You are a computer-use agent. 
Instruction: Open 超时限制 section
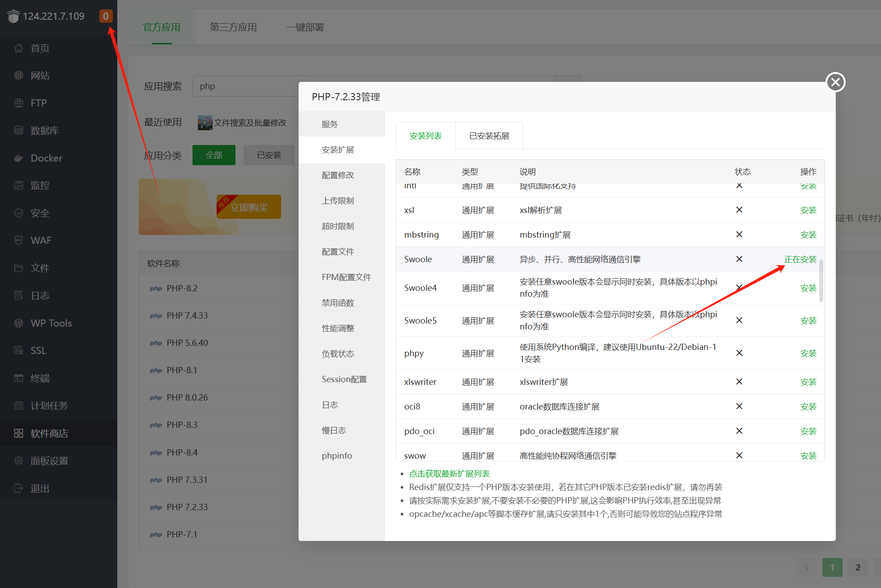pyautogui.click(x=342, y=226)
